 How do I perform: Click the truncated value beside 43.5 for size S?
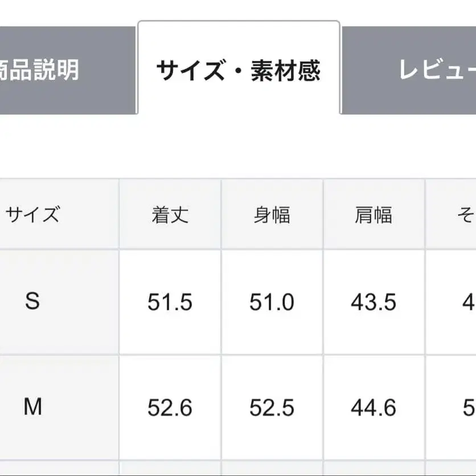click(467, 303)
